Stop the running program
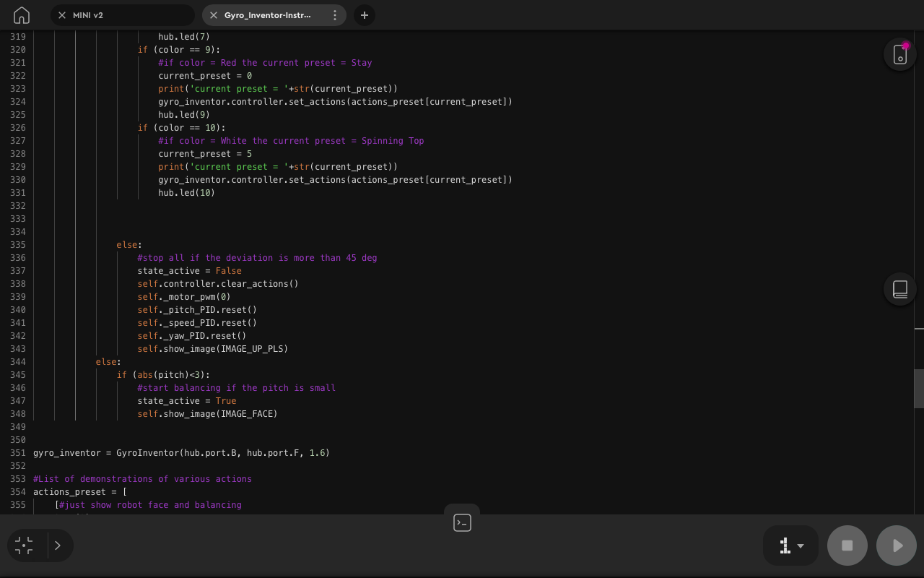 pos(847,545)
